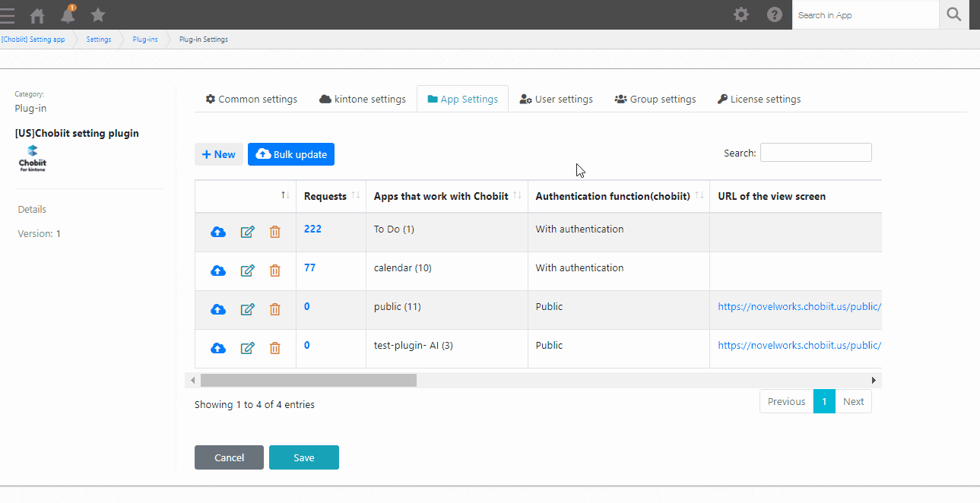980x503 pixels.
Task: Focus the table Search field
Action: (816, 153)
